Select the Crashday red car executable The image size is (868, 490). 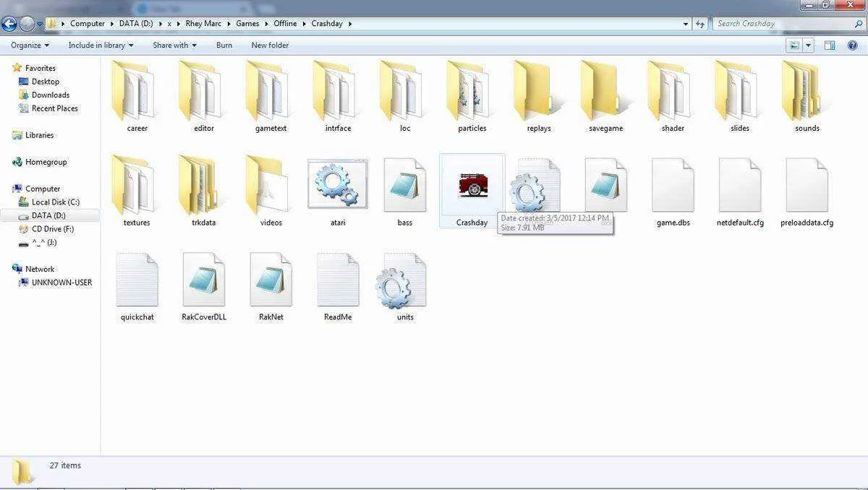tap(472, 191)
